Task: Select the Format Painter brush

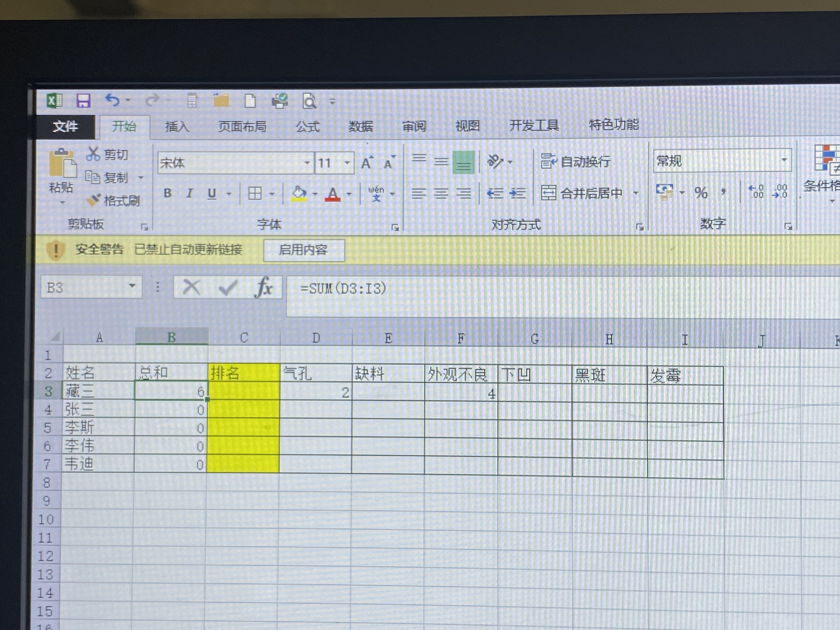Action: point(94,200)
